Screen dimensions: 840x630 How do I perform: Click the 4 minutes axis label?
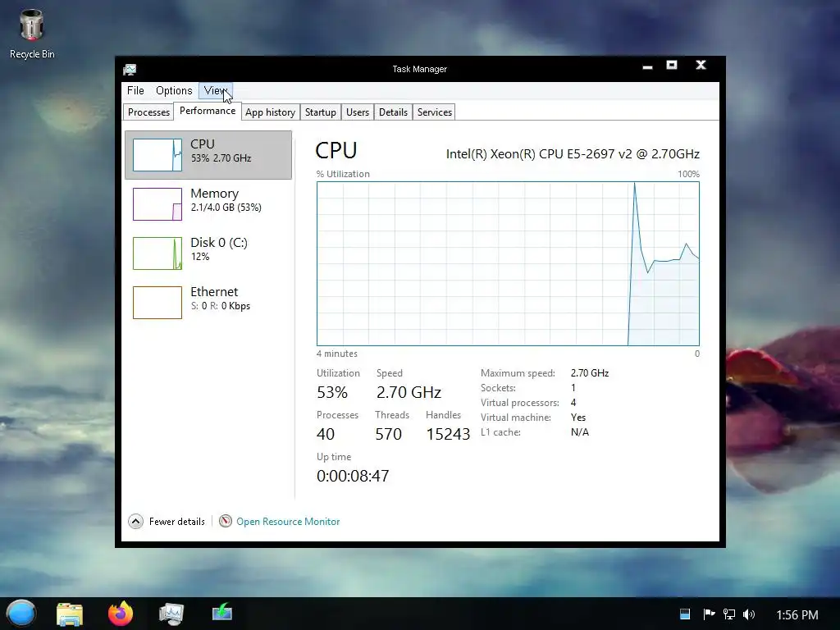tap(337, 354)
